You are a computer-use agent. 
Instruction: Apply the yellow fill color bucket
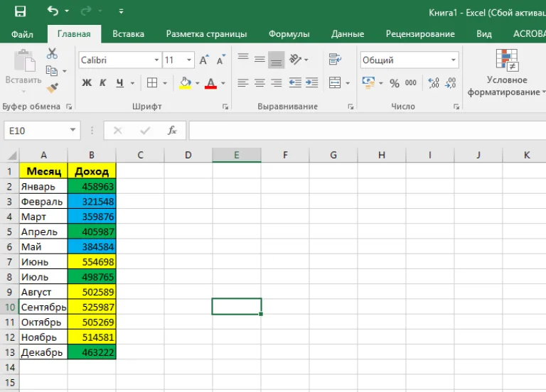click(x=186, y=83)
